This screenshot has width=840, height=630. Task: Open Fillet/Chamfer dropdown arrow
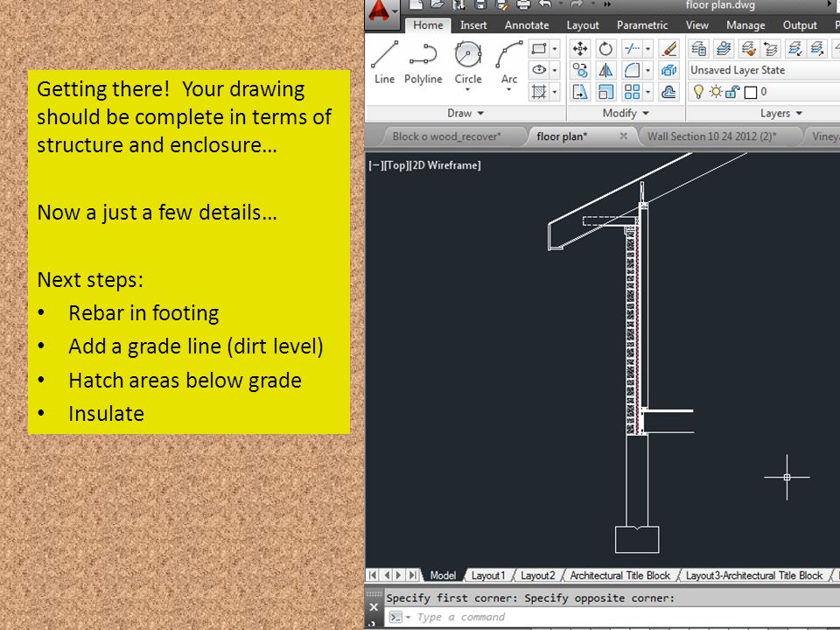[647, 70]
